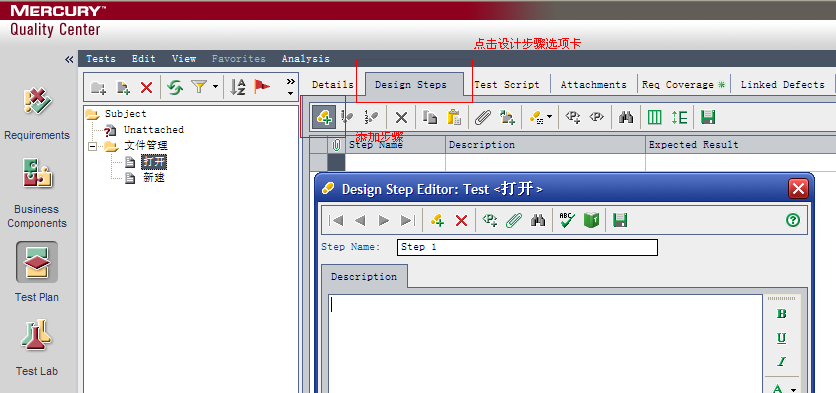This screenshot has width=836, height=393.
Task: Toggle Italic formatting in description editor
Action: [782, 362]
